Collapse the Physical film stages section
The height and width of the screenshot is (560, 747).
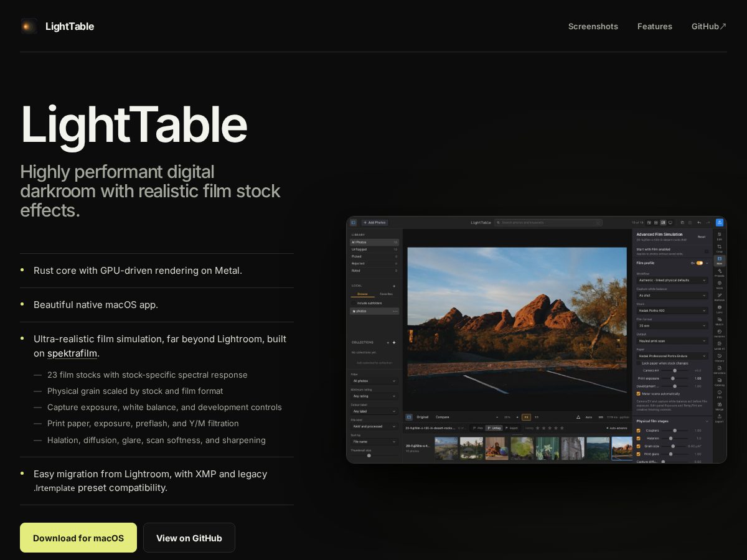[x=707, y=421]
